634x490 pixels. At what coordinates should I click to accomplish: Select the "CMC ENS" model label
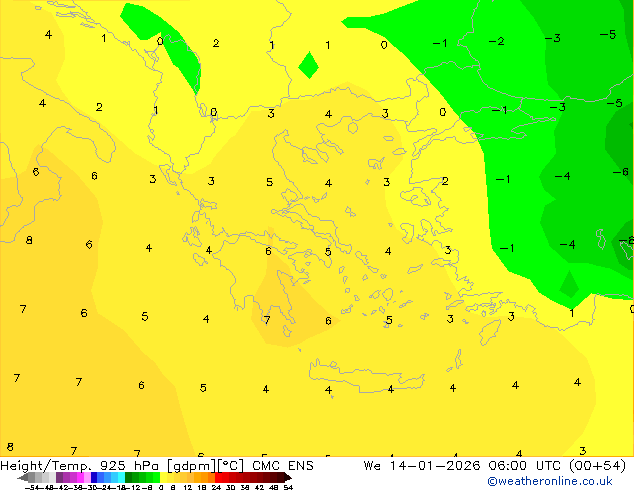pos(283,466)
